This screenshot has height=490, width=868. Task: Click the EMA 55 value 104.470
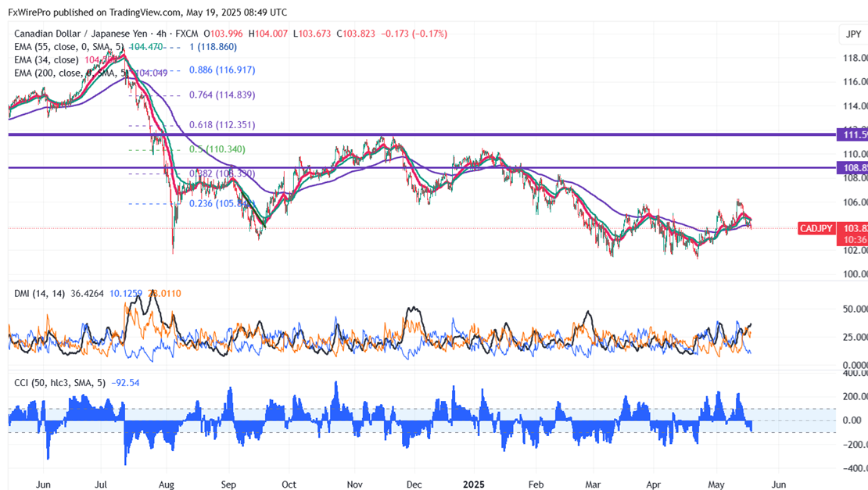pos(145,47)
